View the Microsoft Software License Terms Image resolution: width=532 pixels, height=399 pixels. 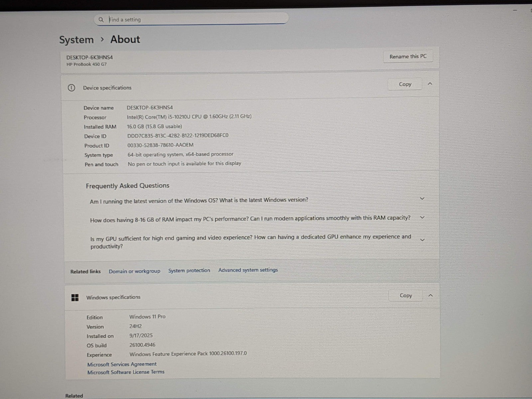[x=126, y=372]
